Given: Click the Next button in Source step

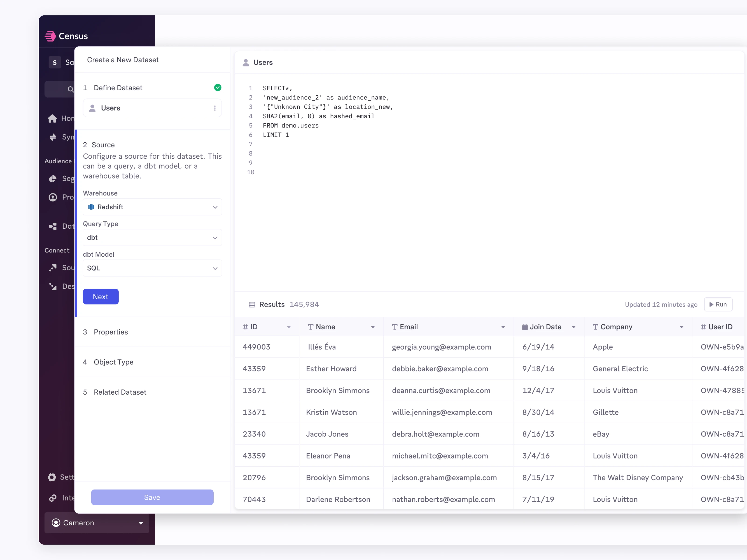Looking at the screenshot, I should (100, 296).
